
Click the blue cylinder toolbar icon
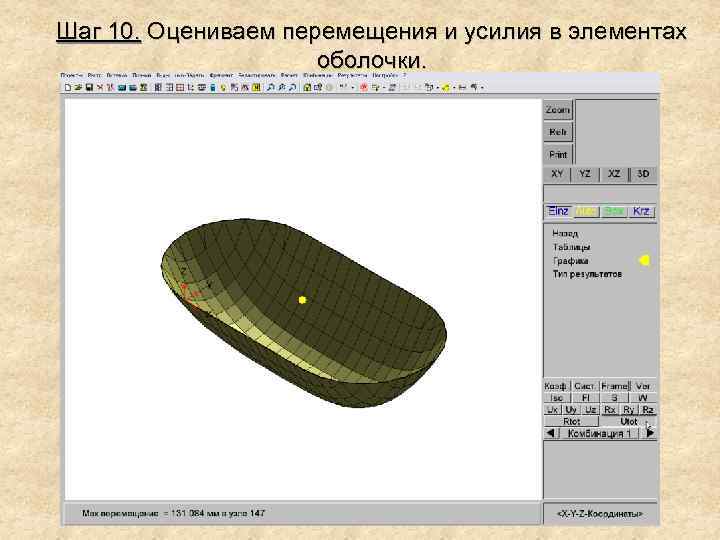[213, 87]
